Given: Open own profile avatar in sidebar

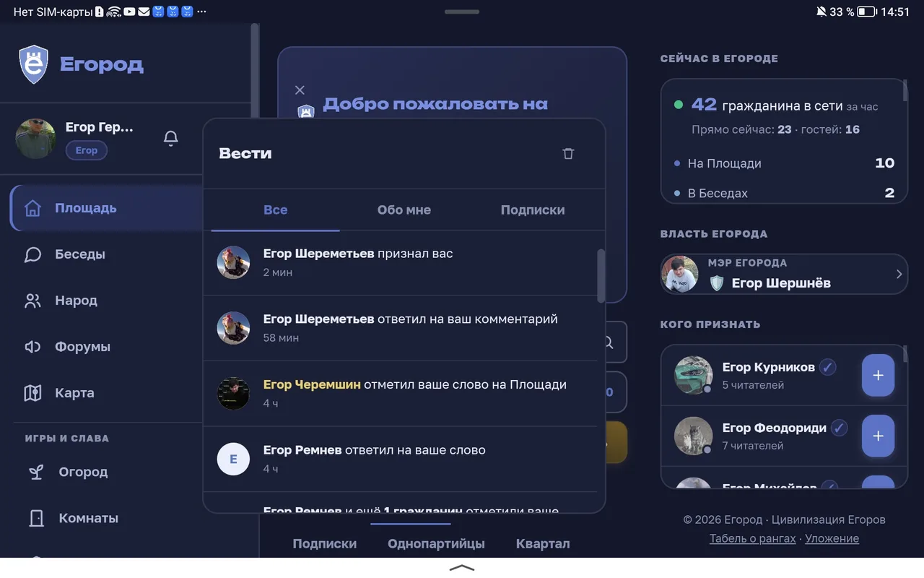Looking at the screenshot, I should pos(35,138).
